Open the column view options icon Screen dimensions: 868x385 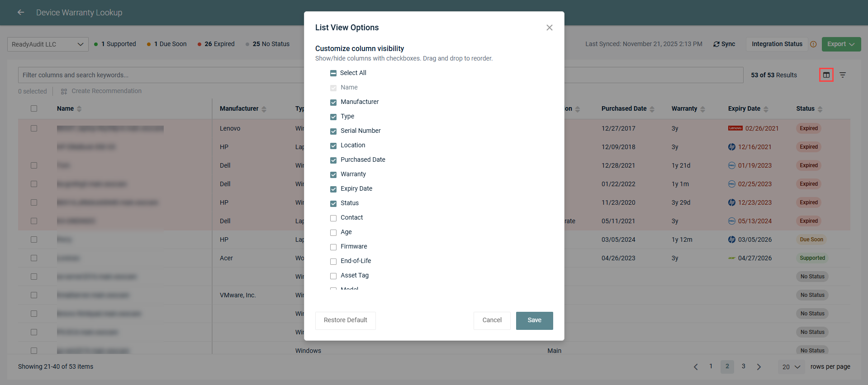pyautogui.click(x=826, y=75)
